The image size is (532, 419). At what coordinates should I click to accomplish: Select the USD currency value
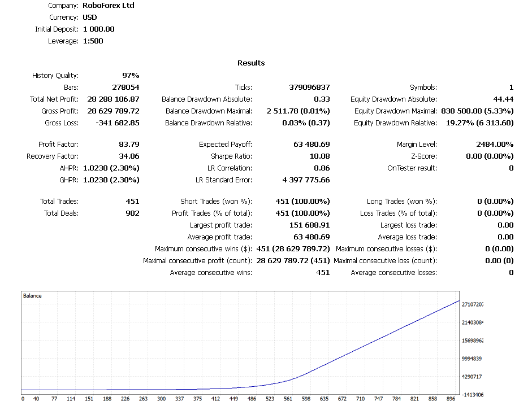tap(90, 18)
